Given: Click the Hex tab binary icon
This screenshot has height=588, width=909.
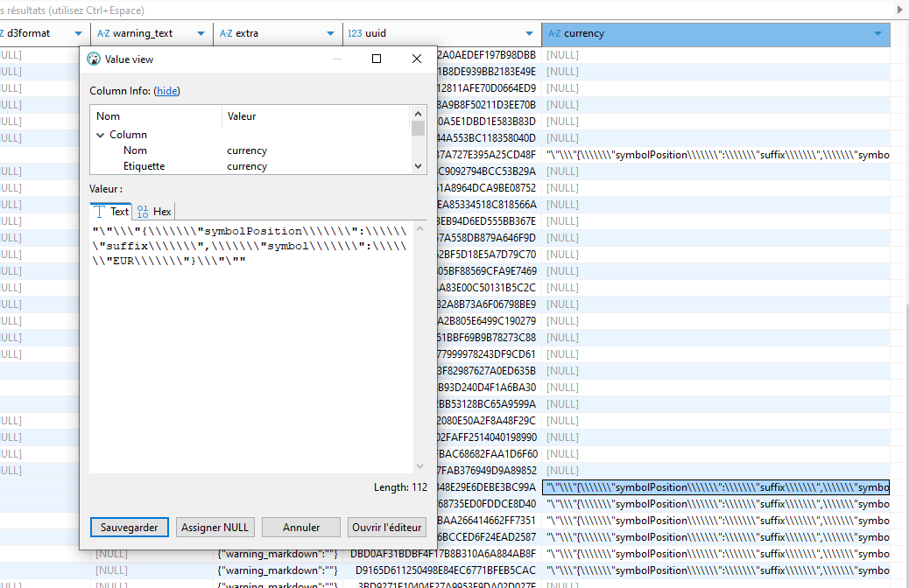Looking at the screenshot, I should [x=143, y=212].
